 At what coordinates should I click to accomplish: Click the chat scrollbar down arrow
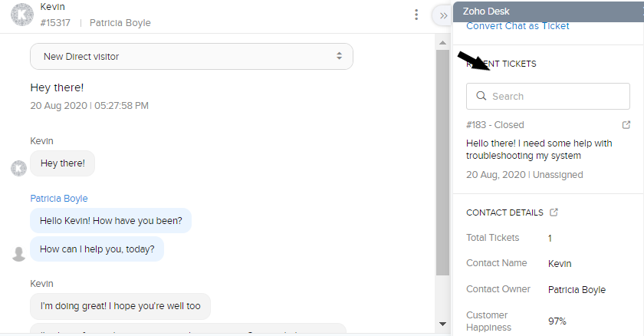point(442,324)
